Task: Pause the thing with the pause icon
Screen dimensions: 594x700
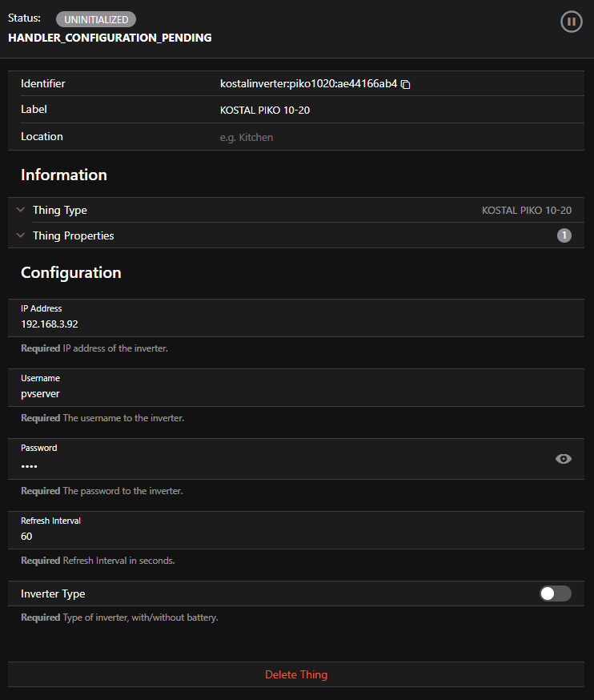Action: [x=571, y=22]
